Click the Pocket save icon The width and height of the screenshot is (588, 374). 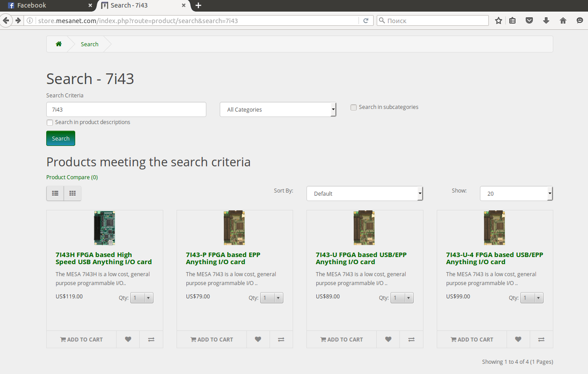[529, 20]
